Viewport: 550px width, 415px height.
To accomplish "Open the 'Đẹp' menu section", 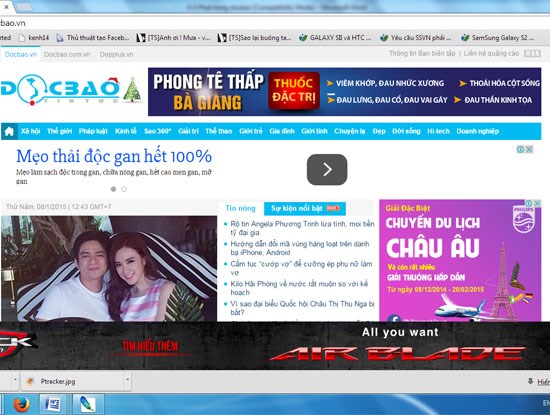I will 379,131.
